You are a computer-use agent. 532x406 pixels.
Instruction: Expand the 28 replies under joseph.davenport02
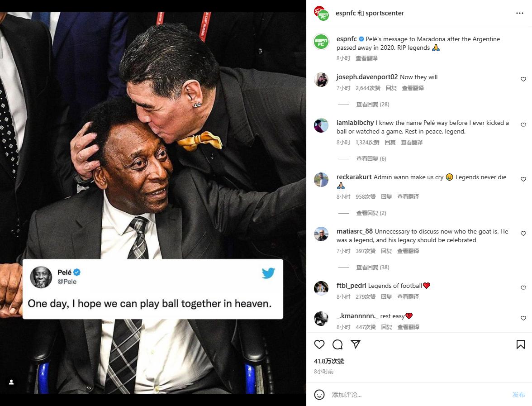[372, 105]
